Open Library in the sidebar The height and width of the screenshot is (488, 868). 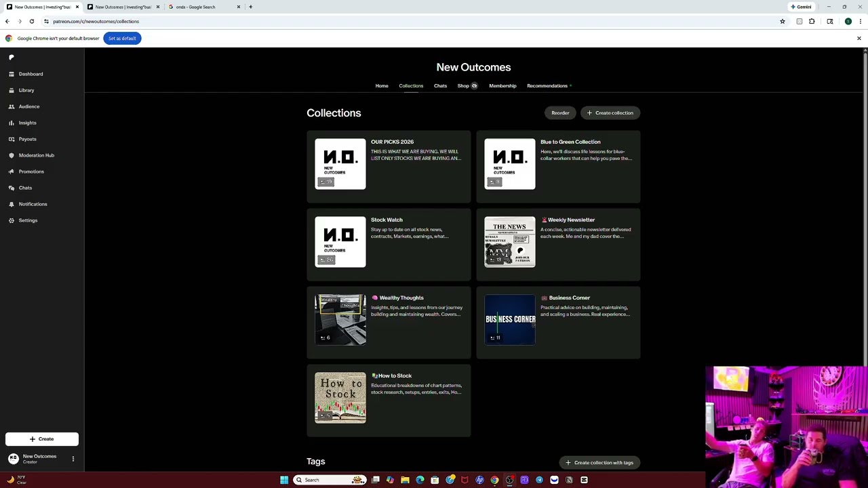coord(26,90)
